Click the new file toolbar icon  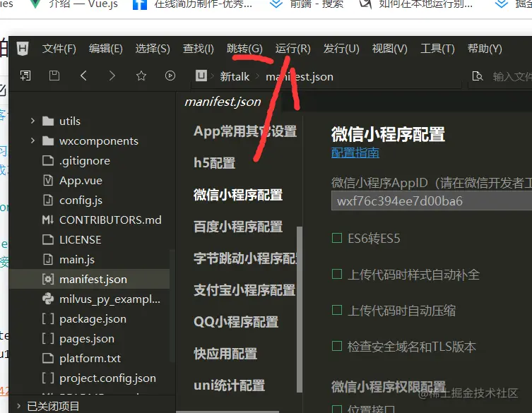pyautogui.click(x=25, y=76)
